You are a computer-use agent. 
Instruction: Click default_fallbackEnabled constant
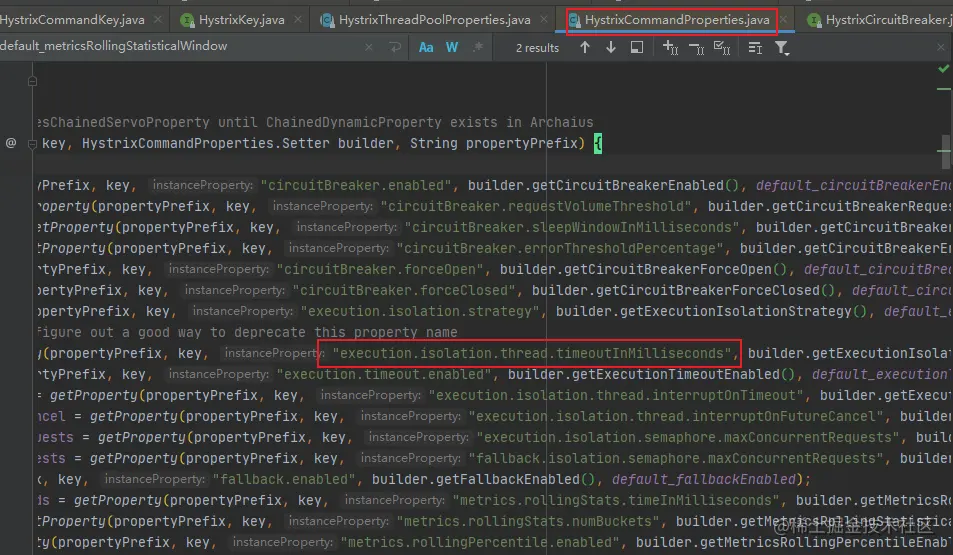704,479
